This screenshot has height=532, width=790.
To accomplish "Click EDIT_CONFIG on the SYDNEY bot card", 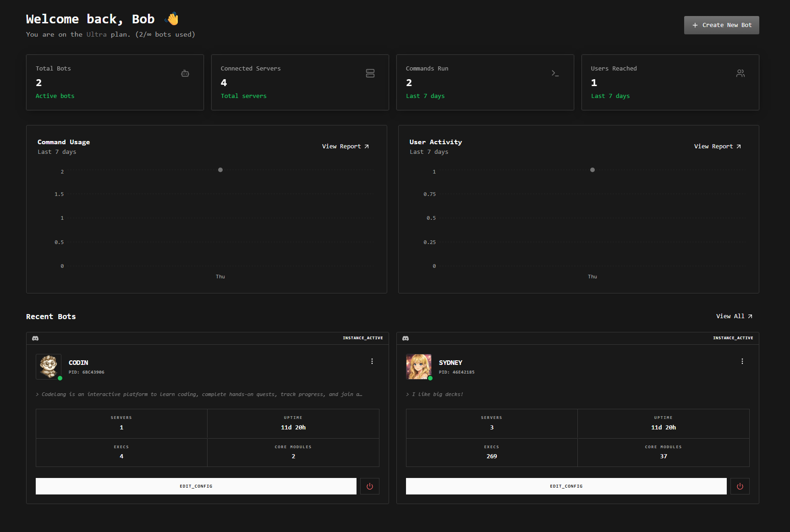I will point(566,486).
